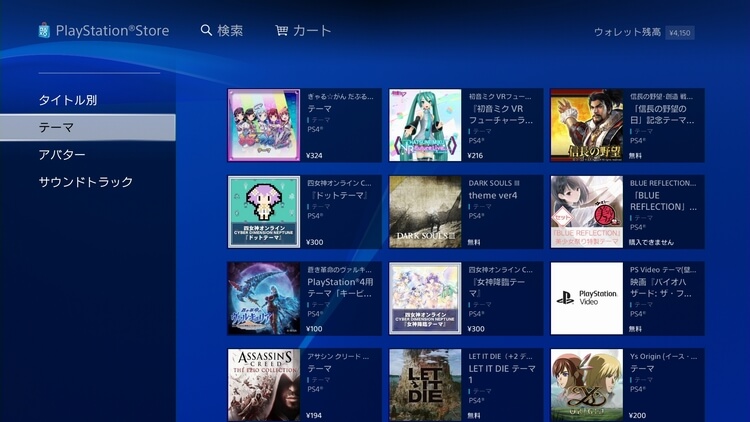Click the PlayStation®4用テーマ title
Image resolution: width=750 pixels, height=422 pixels.
[x=340, y=288]
